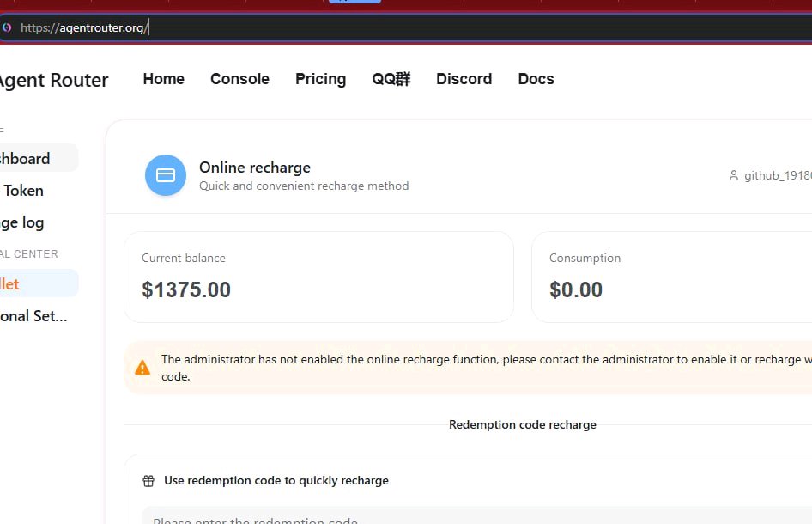Click the site icon in the address bar
Image resolution: width=812 pixels, height=524 pixels.
[6, 27]
